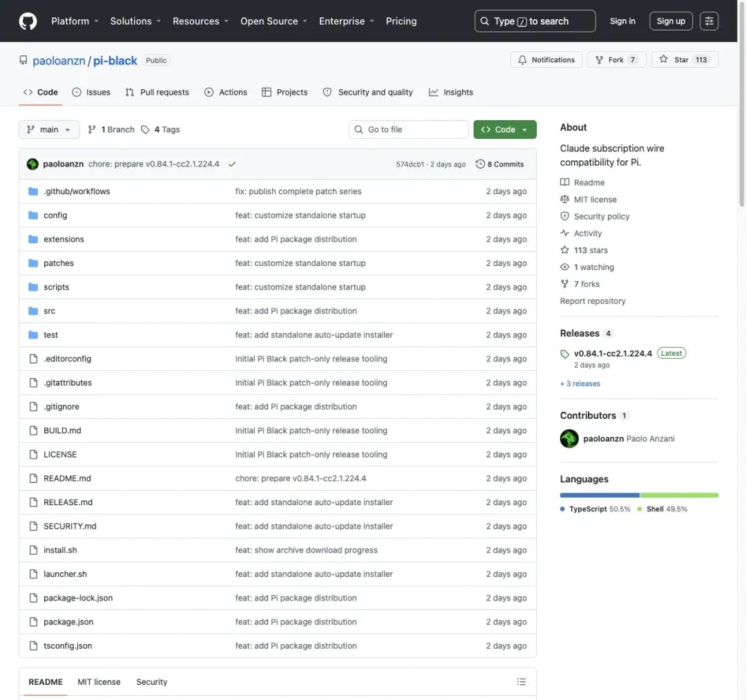Open the appearance settings icon next to Sign up
Image resolution: width=746 pixels, height=700 pixels.
709,21
